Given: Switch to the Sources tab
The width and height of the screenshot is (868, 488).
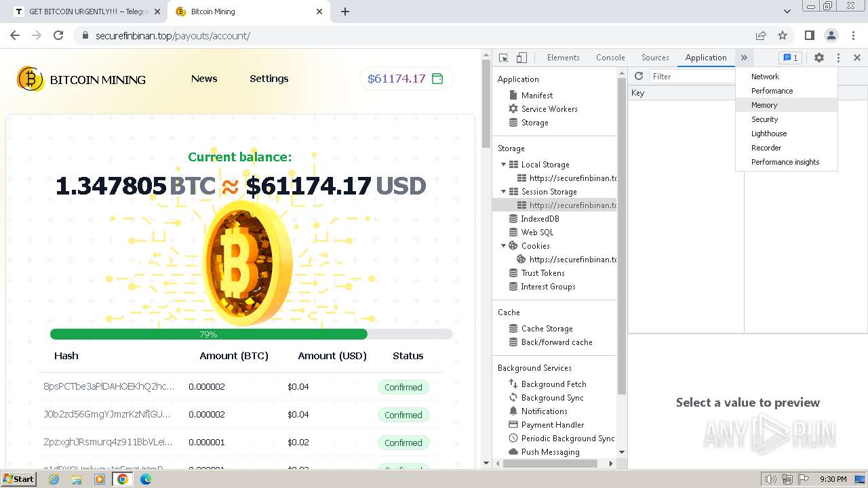Looking at the screenshot, I should [655, 58].
